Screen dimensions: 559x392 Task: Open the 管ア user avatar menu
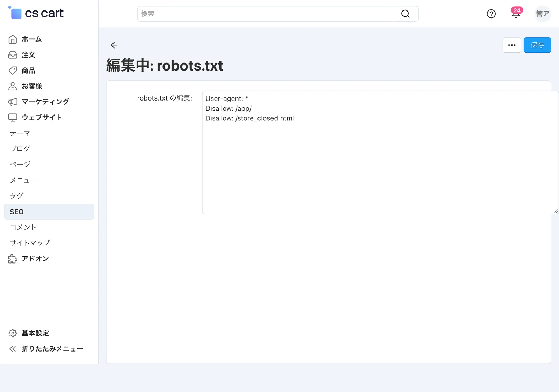click(x=543, y=14)
